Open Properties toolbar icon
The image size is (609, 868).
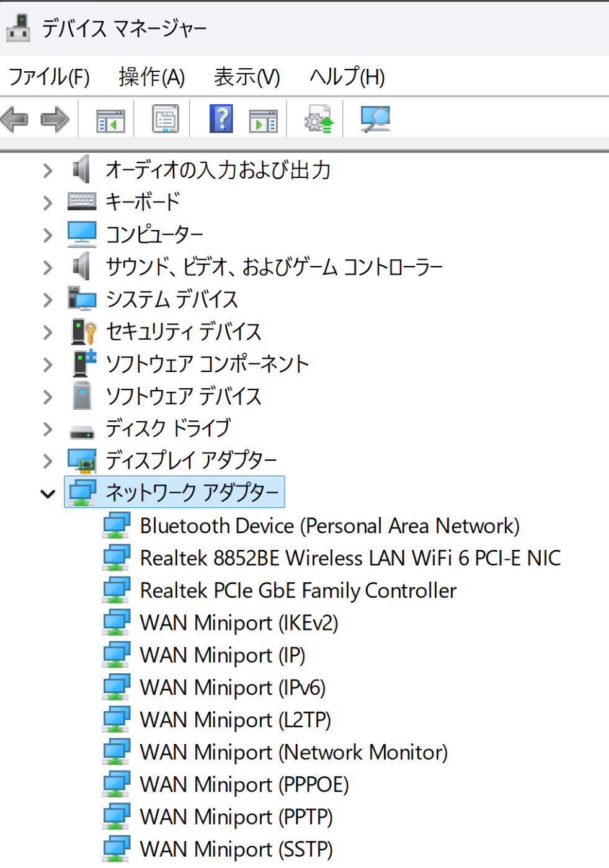(166, 118)
